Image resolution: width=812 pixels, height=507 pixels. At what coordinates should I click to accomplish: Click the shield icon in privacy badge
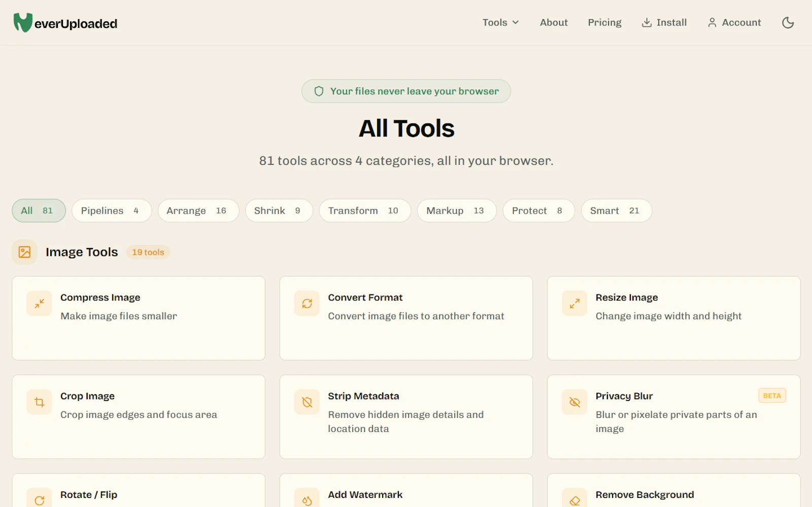click(x=319, y=91)
